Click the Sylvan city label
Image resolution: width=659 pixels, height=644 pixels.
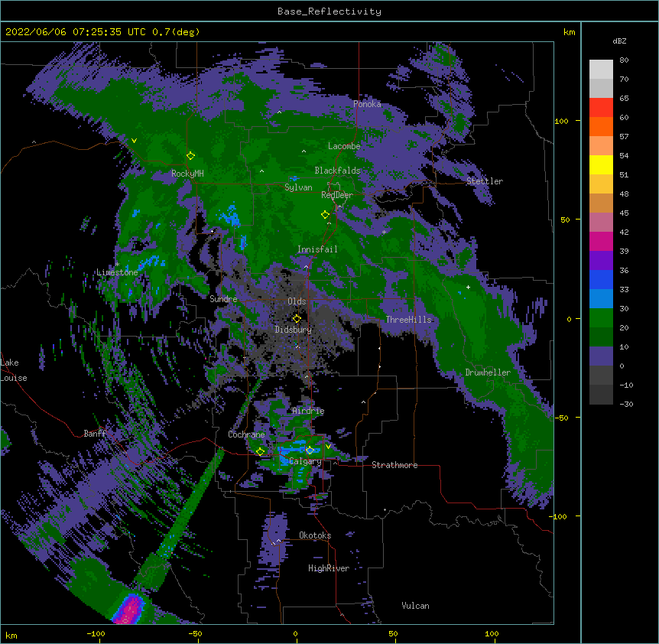298,187
